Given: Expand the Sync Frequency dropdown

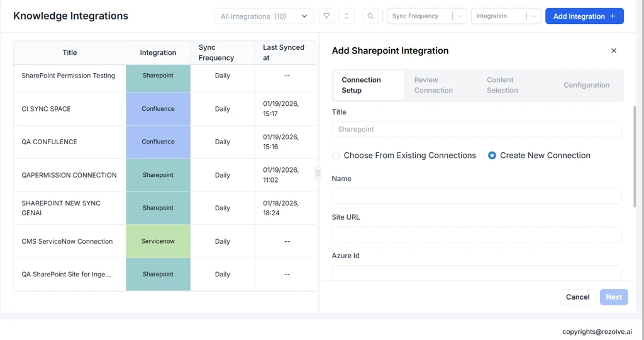Looking at the screenshot, I should (426, 16).
